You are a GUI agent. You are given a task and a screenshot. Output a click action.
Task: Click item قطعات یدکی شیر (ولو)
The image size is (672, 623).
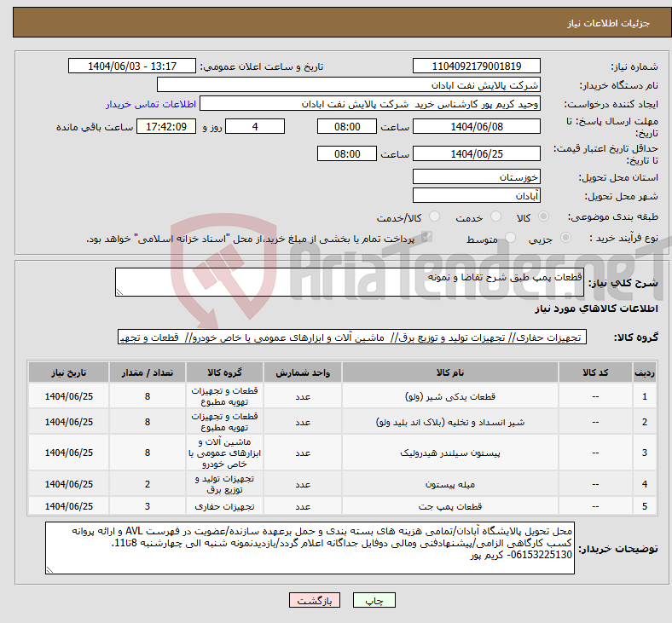pos(450,396)
